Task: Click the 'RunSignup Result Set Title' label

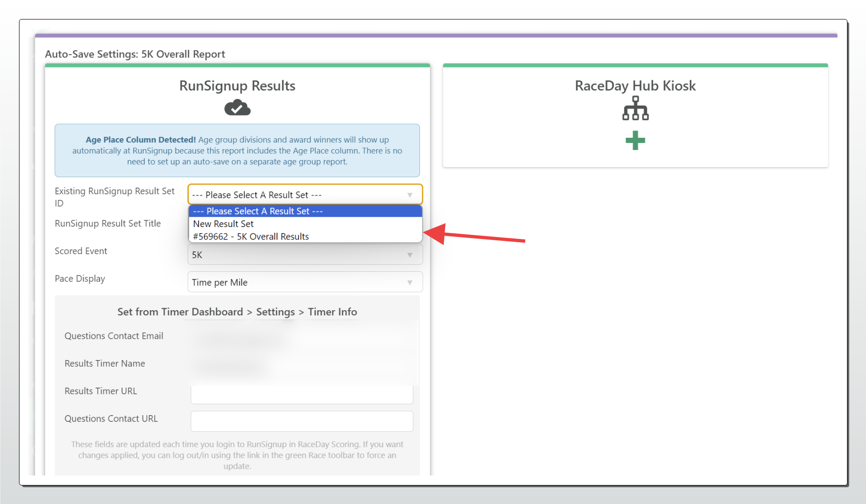Action: coord(108,223)
